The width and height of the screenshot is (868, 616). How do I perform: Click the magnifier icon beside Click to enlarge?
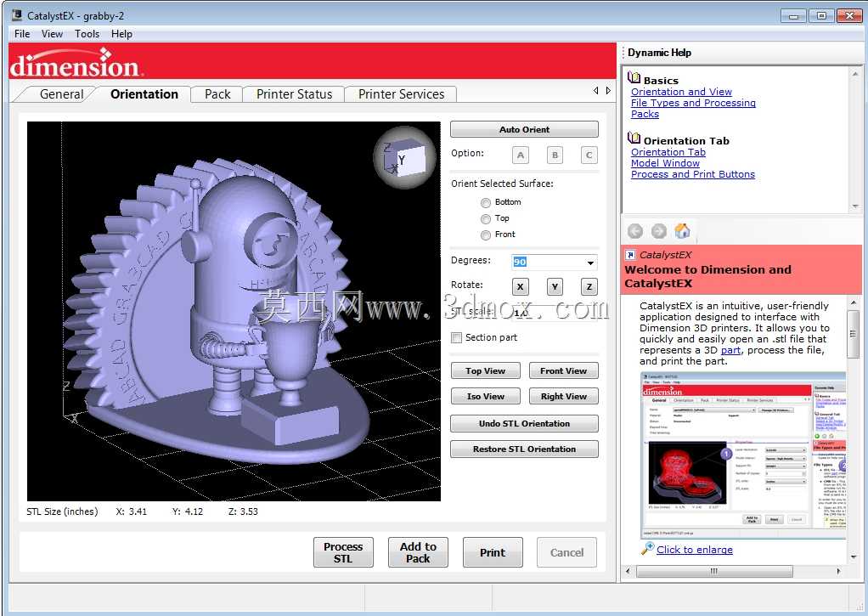[x=647, y=548]
